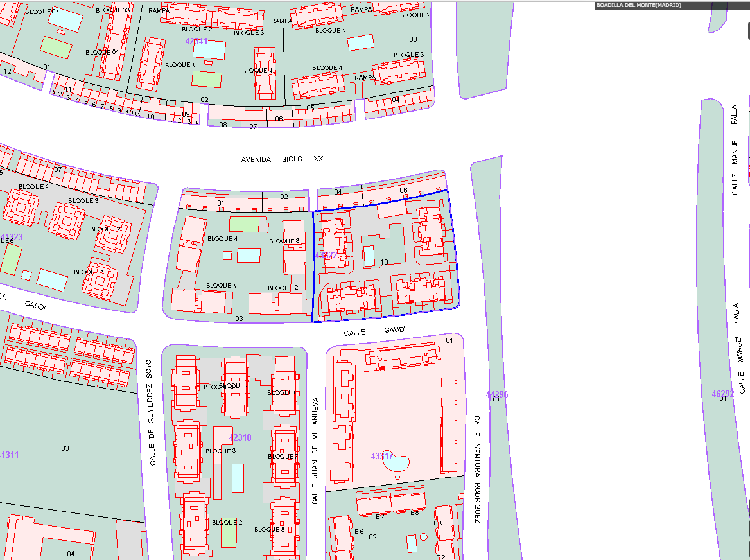This screenshot has width=750, height=560.
Task: Click the AVENIDA SIGLO XXI street label
Action: tap(283, 159)
